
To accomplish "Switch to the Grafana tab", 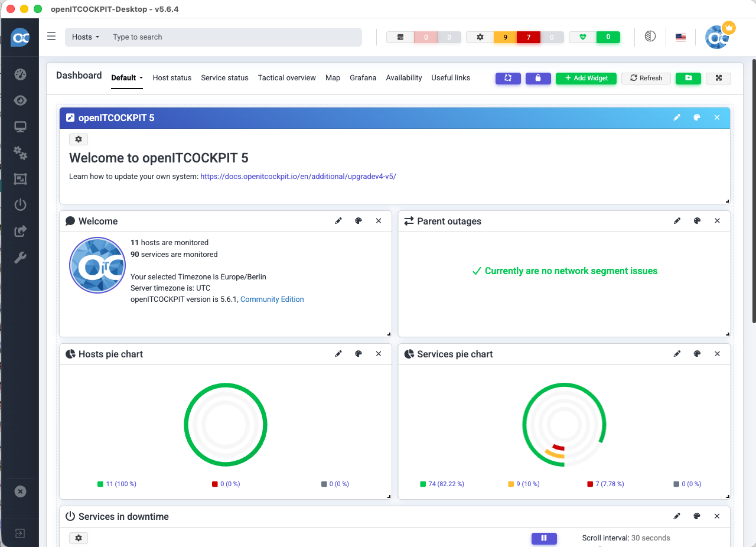I will point(363,78).
